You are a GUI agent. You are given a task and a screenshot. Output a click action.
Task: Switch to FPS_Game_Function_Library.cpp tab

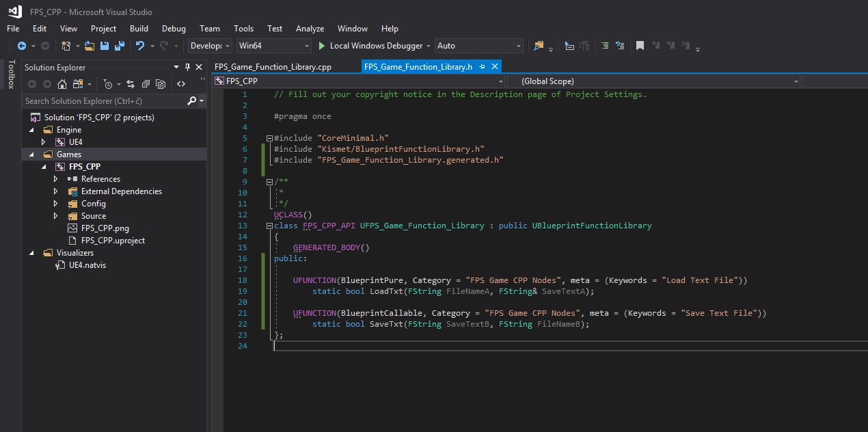(273, 66)
